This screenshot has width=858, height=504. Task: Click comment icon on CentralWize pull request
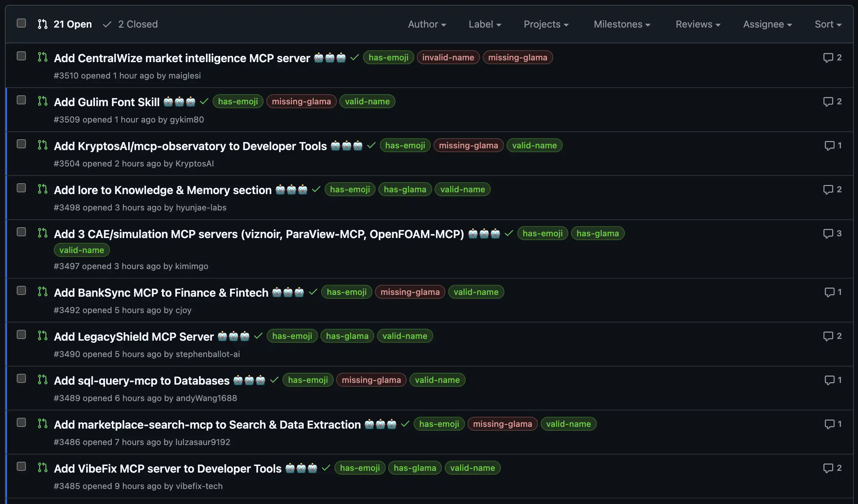click(x=828, y=58)
